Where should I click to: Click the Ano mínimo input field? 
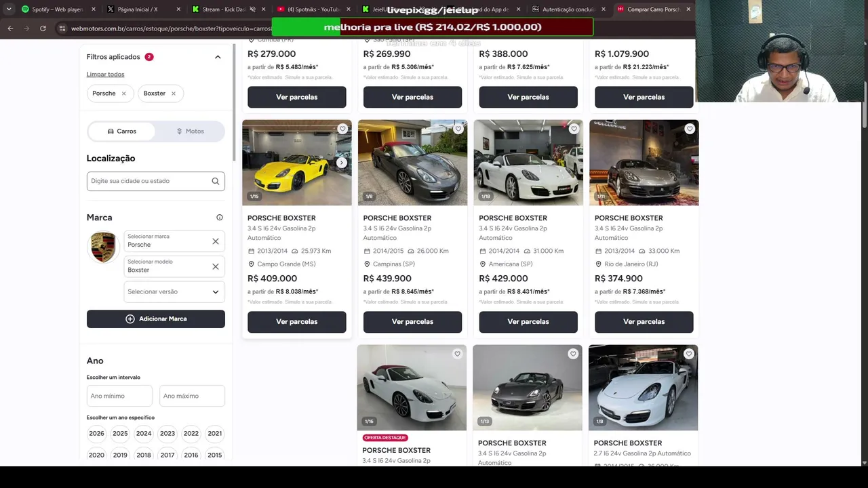pyautogui.click(x=119, y=396)
